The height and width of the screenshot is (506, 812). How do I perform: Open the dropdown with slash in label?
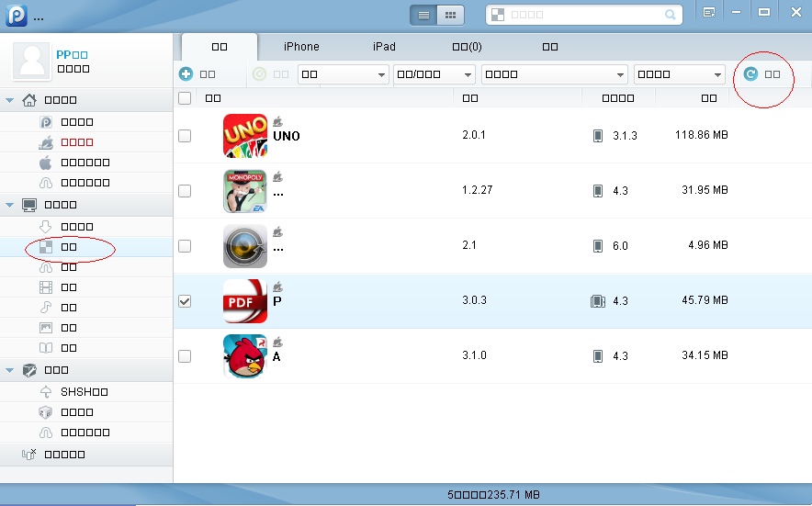point(434,74)
